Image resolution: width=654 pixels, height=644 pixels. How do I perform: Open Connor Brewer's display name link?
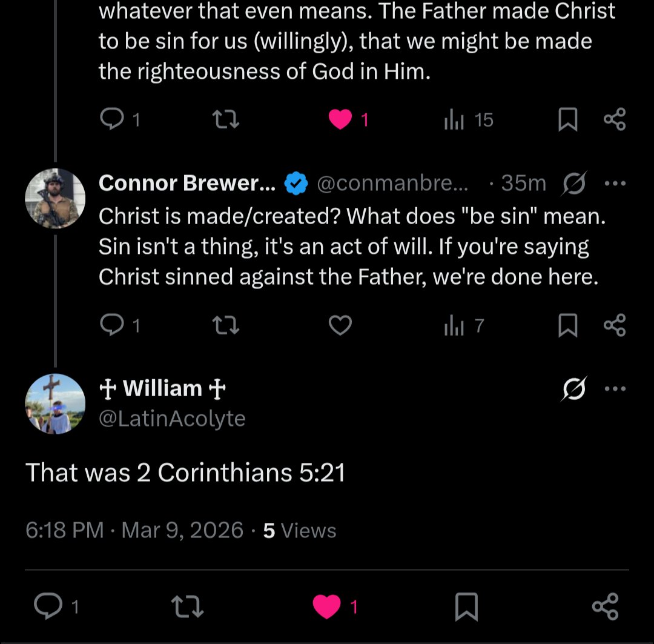click(x=187, y=183)
